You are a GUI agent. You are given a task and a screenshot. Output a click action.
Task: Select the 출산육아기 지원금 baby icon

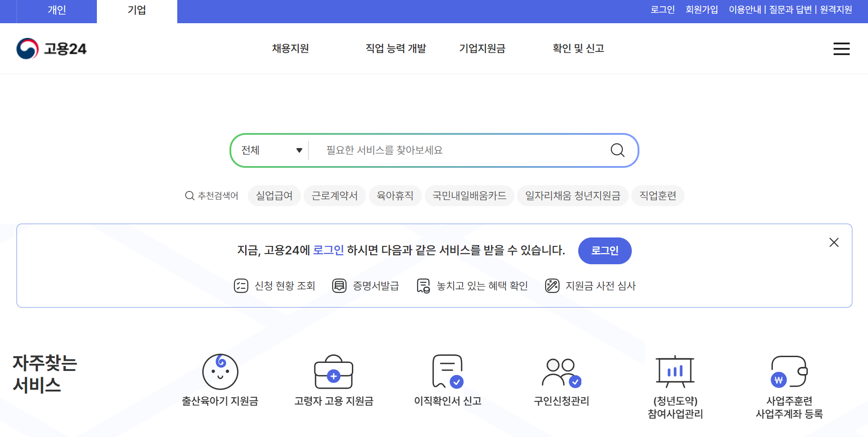pos(220,372)
